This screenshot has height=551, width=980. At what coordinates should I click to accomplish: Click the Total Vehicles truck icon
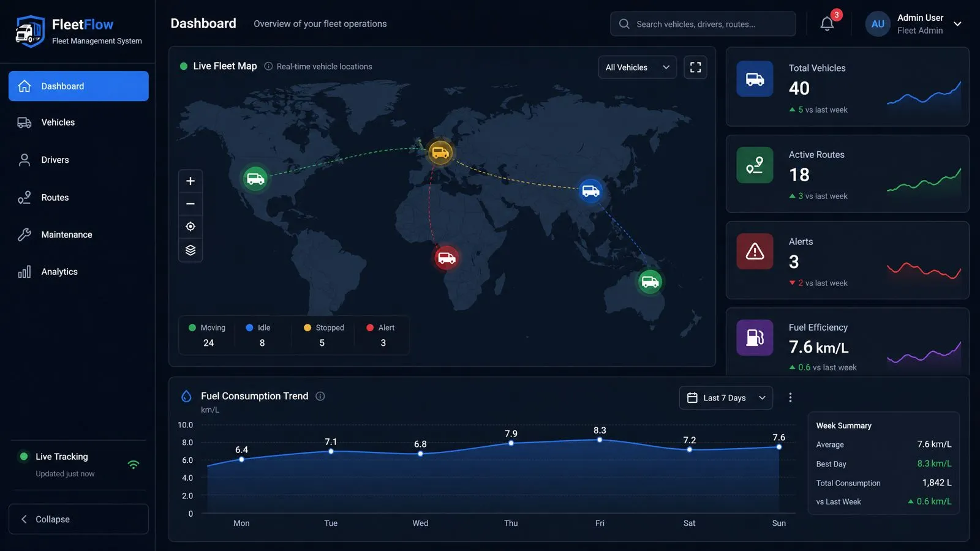point(755,79)
